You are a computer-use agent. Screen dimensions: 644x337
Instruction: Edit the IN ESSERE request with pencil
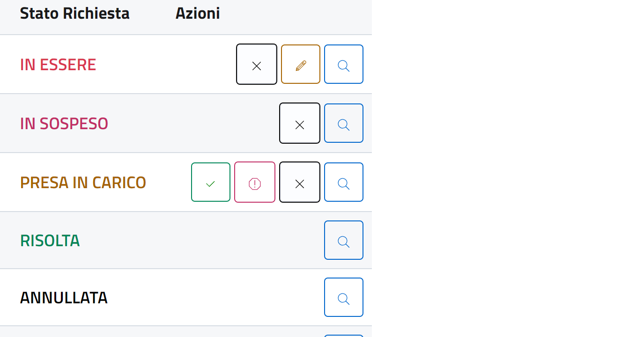click(301, 64)
